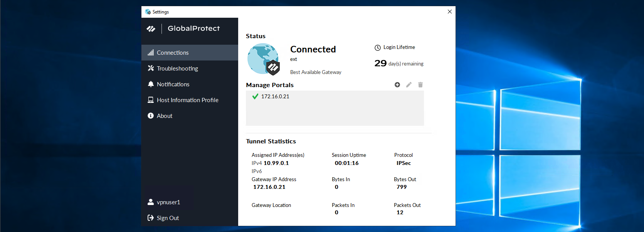The width and height of the screenshot is (644, 232).
Task: Click the vpnuser1 user profile icon
Action: [151, 202]
